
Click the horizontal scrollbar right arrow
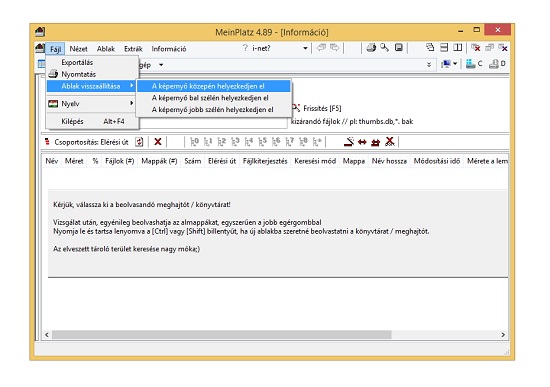[503, 335]
